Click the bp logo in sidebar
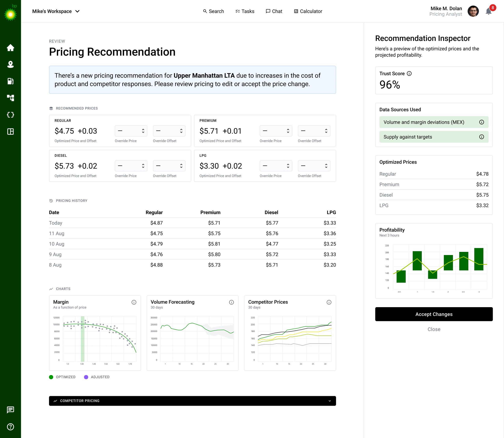Screen dimensions: 504x438 coord(10,12)
